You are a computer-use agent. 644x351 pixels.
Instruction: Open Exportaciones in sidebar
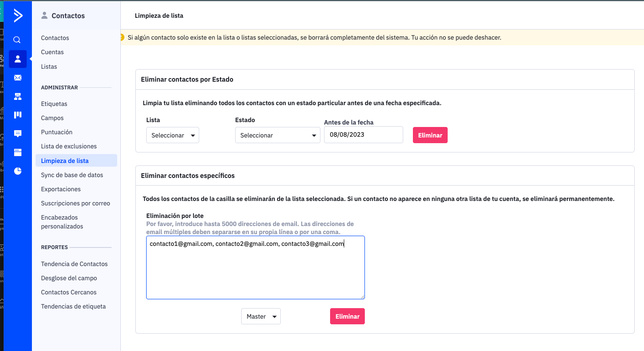61,189
